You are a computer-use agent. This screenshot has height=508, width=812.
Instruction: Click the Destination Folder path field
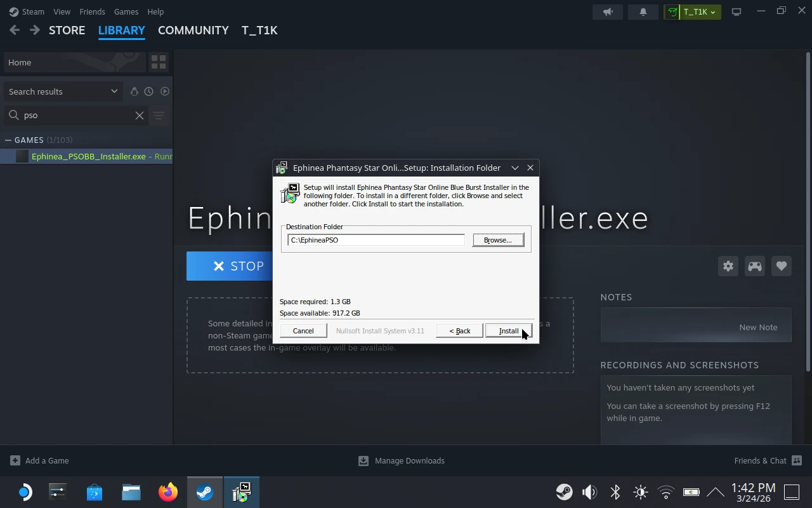click(376, 240)
